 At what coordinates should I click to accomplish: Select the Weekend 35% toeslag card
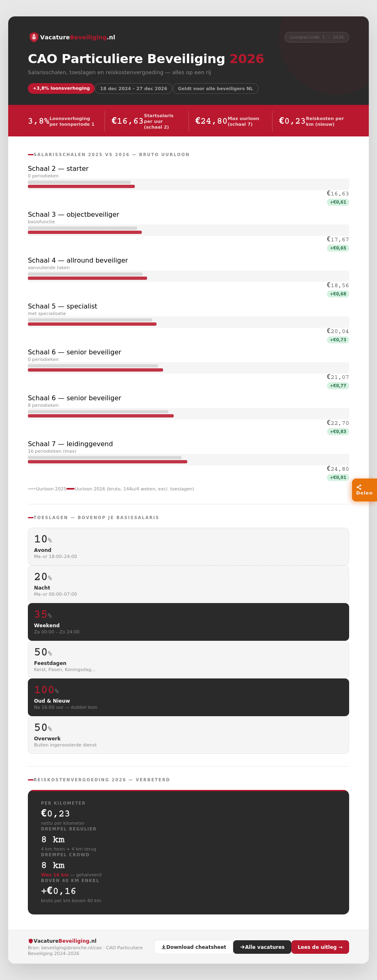pos(188,622)
